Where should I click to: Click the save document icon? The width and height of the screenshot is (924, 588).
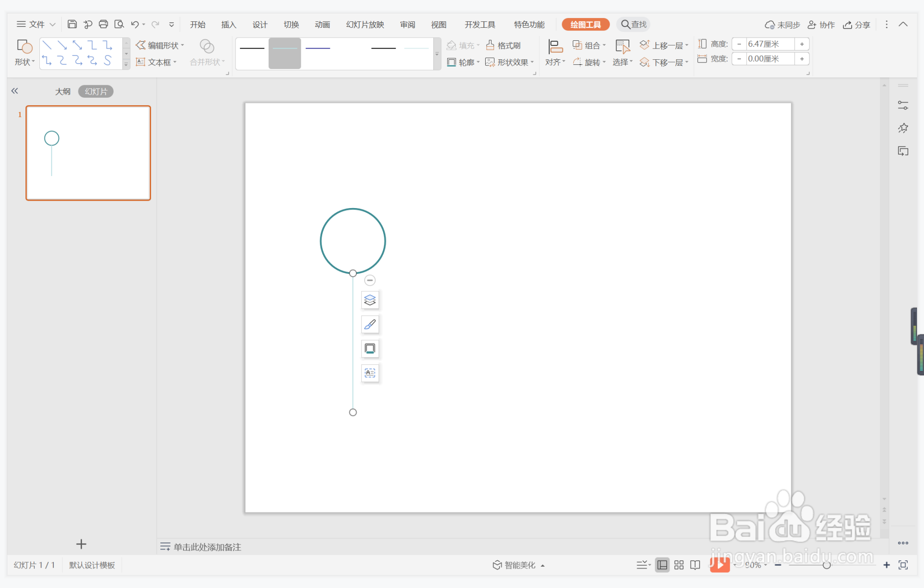72,24
